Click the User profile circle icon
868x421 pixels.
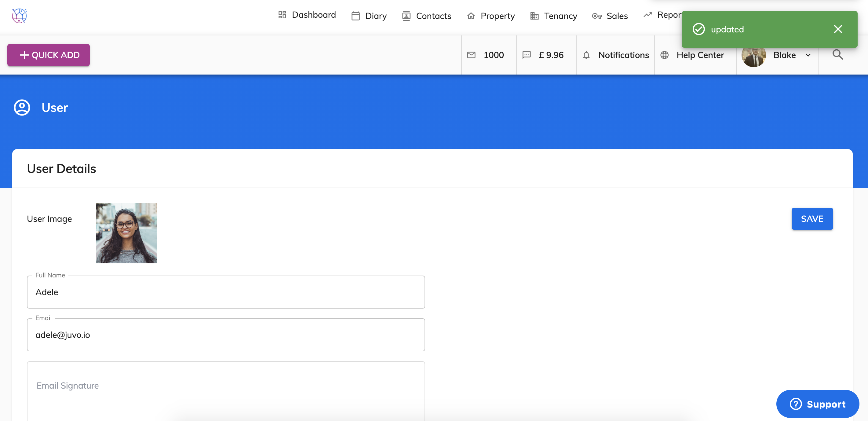pos(22,108)
